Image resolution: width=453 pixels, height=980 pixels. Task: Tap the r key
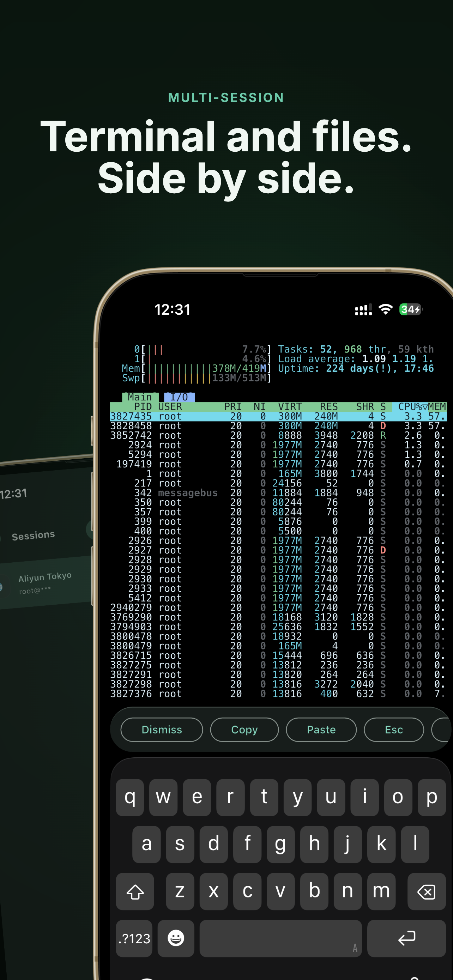pyautogui.click(x=230, y=797)
